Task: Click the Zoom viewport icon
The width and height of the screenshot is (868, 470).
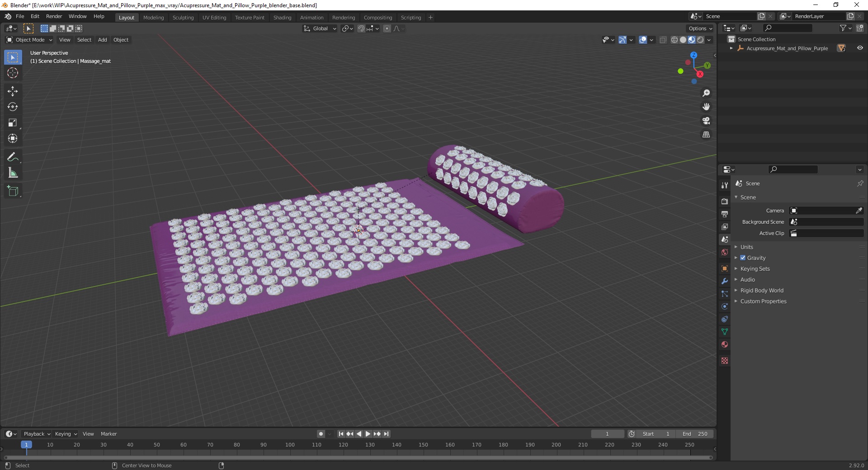Action: coord(706,93)
